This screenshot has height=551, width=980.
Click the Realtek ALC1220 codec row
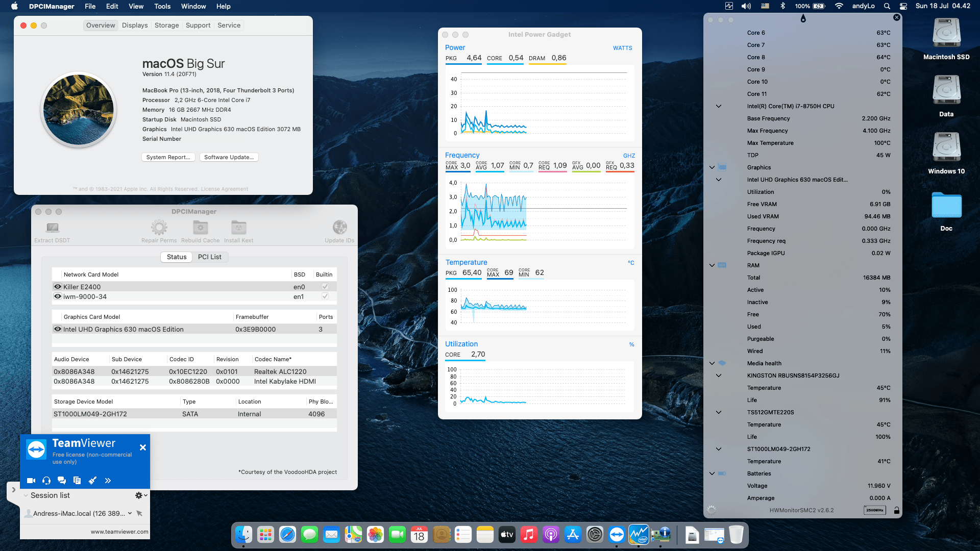[x=194, y=371]
